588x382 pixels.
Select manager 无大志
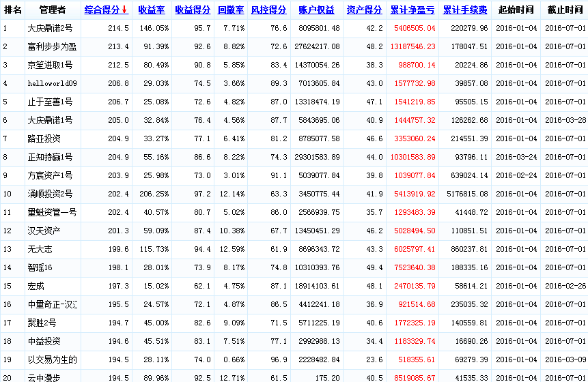tap(40, 249)
